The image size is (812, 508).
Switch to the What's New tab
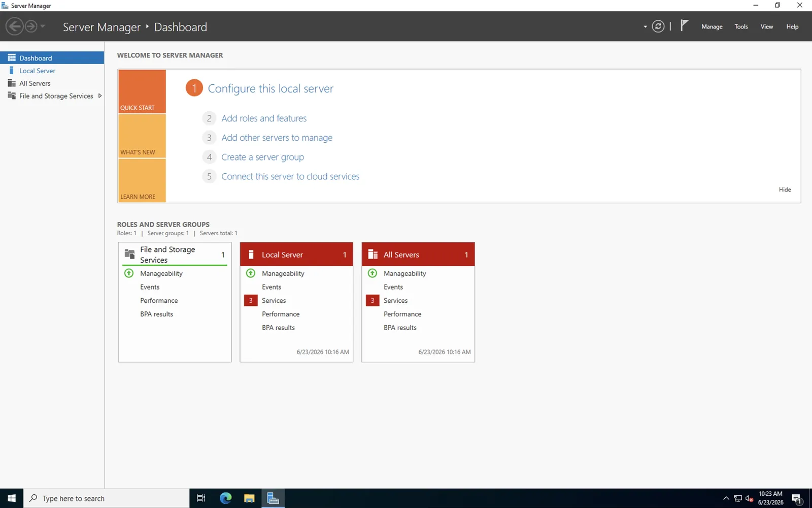pyautogui.click(x=142, y=136)
